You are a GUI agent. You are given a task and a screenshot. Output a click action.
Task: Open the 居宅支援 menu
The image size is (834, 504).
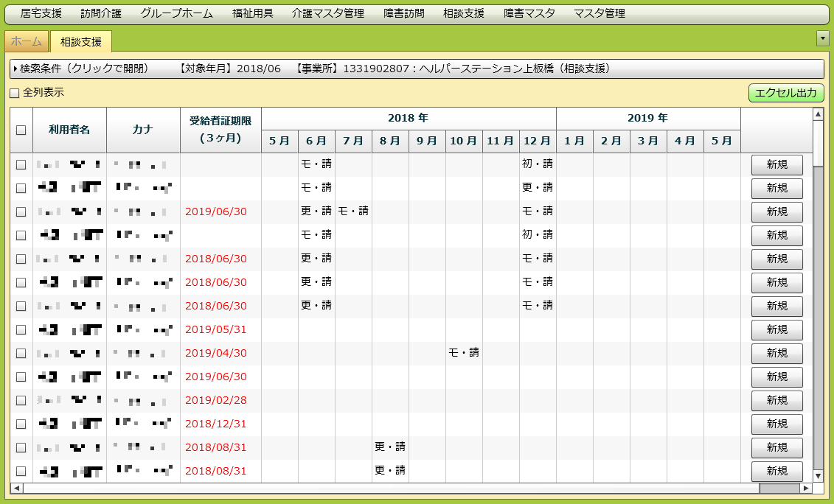click(41, 13)
